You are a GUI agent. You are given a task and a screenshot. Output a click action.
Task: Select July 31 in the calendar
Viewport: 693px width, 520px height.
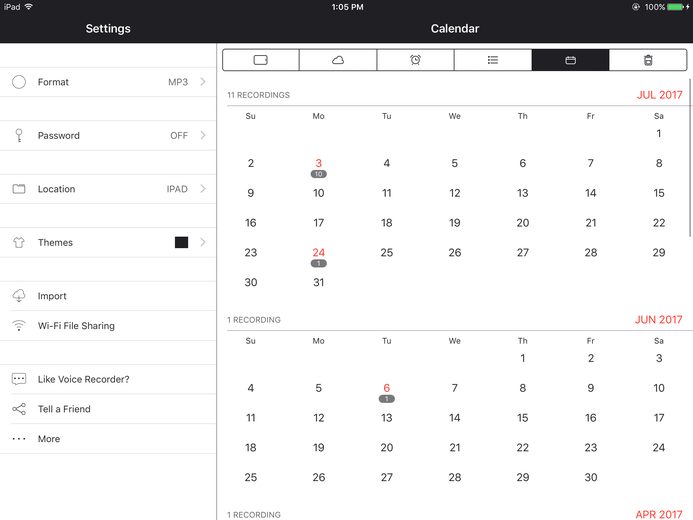[319, 282]
